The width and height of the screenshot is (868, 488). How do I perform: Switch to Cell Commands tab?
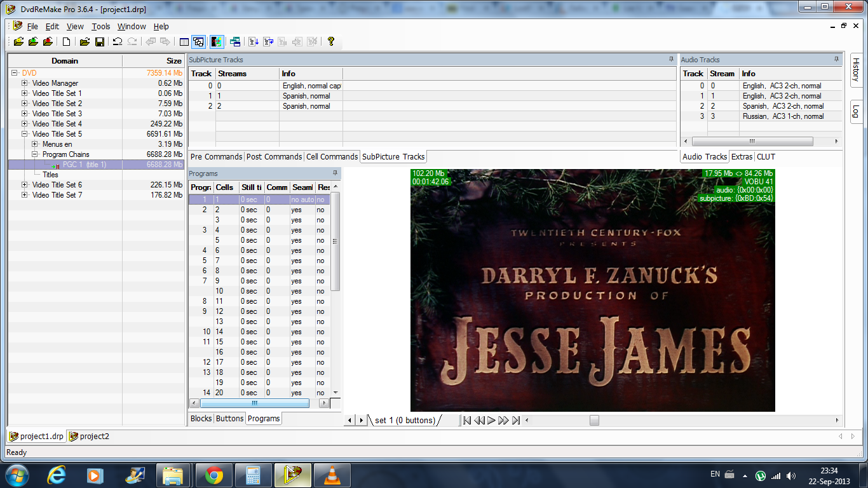coord(332,157)
